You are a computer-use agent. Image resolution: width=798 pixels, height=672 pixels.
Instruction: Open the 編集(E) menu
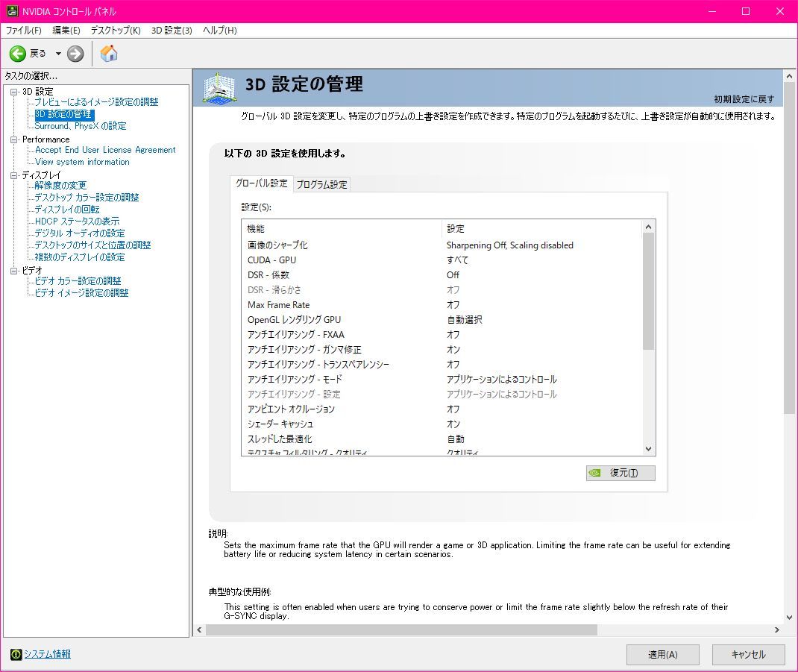66,31
